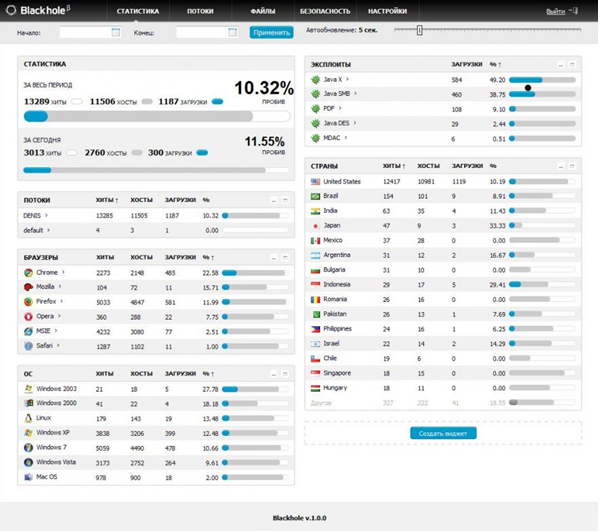Click the blue Применить button
This screenshot has height=532, width=600.
coord(272,33)
